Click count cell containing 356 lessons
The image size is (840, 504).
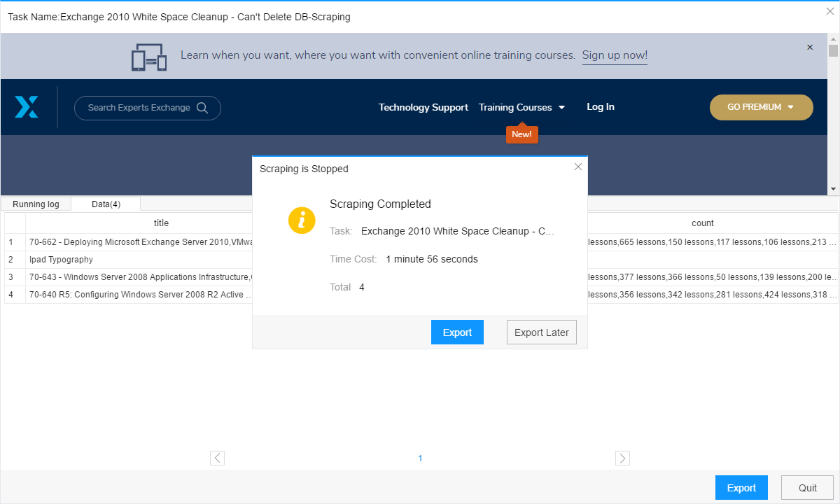[x=713, y=295]
